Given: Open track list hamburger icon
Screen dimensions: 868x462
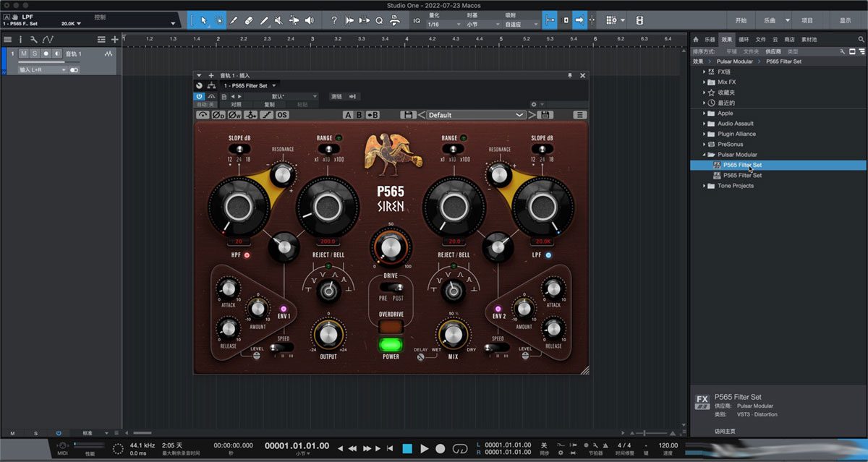Looking at the screenshot, I should [x=7, y=39].
